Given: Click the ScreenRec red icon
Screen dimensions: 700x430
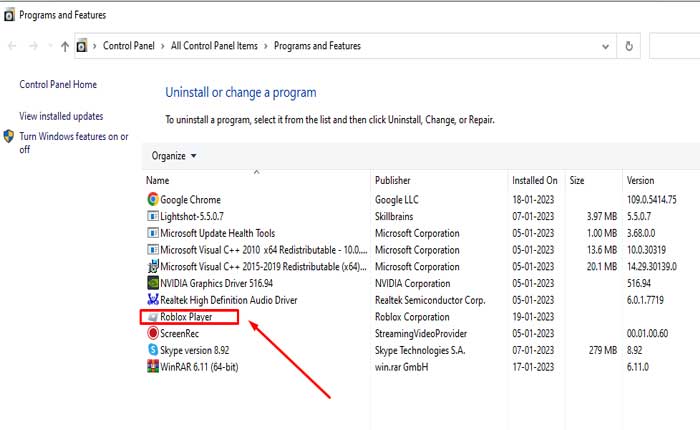Looking at the screenshot, I should (153, 333).
